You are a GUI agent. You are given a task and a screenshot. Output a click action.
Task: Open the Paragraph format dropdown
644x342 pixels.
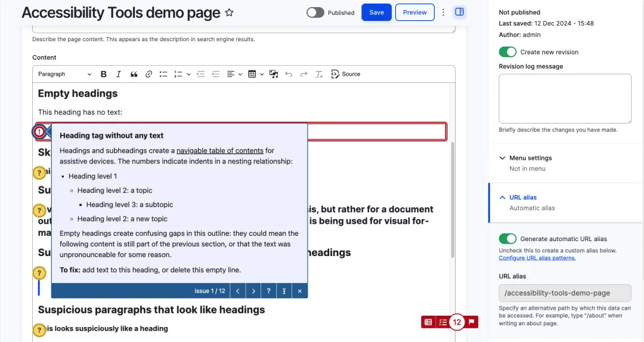click(x=64, y=74)
